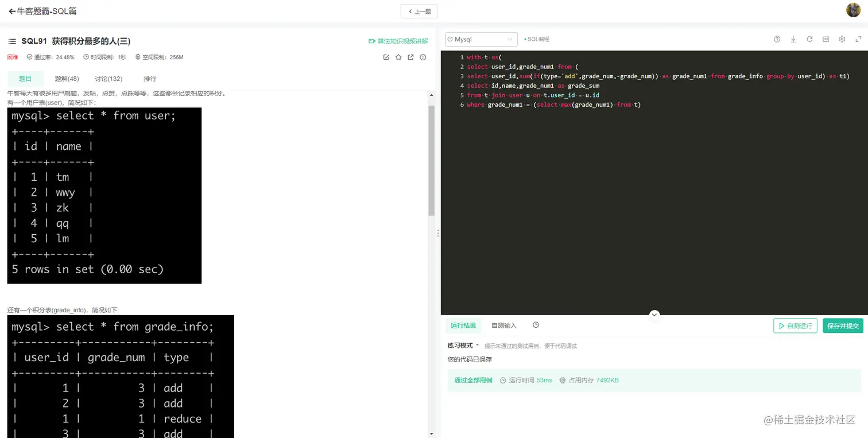
Task: Open the Mysql language dropdown
Action: (480, 39)
